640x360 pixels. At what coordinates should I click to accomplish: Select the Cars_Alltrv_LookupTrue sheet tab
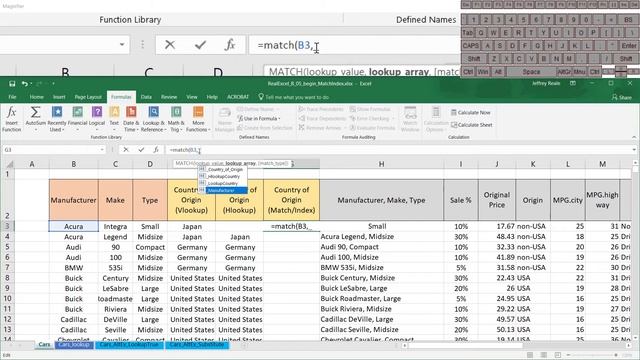point(129,345)
